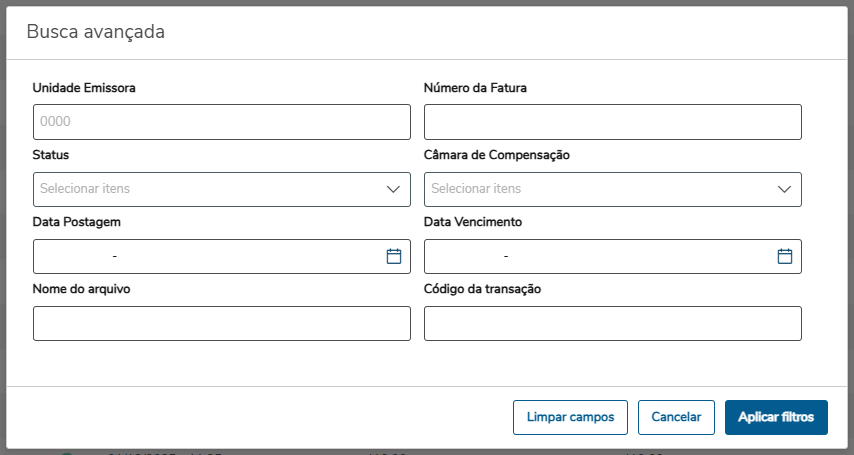This screenshot has height=455, width=854.
Task: Select the Código da transação text box
Action: coord(612,323)
